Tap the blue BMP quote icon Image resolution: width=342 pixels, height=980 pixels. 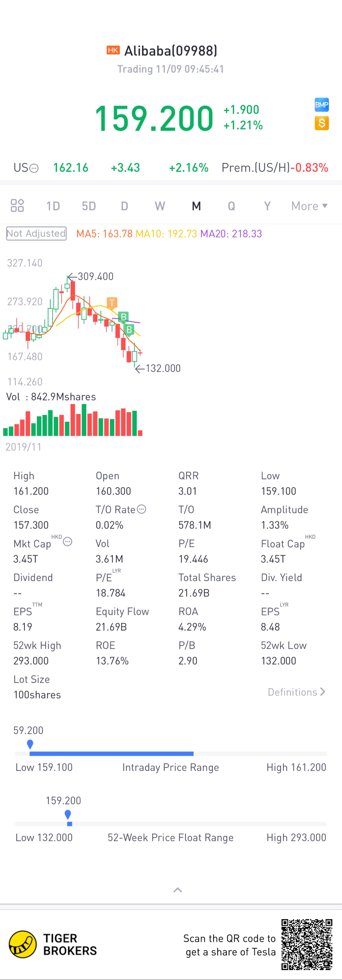[x=322, y=105]
